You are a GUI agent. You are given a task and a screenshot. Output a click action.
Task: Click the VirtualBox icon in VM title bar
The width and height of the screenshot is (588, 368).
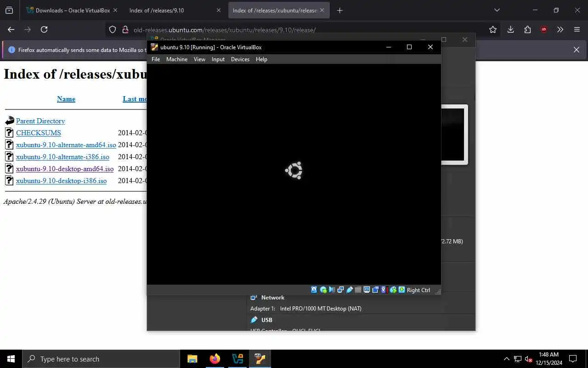(154, 47)
